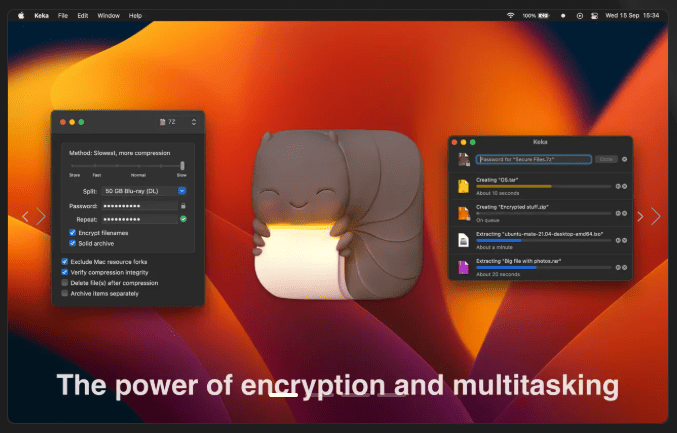Pause the Big file with photos.rar extraction
This screenshot has height=433, width=677.
pos(618,268)
